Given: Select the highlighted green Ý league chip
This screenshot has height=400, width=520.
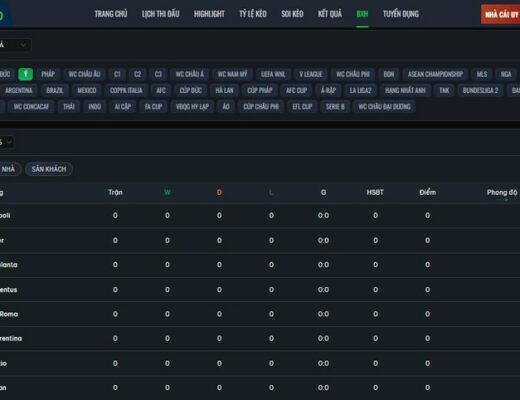Looking at the screenshot, I should coord(26,74).
